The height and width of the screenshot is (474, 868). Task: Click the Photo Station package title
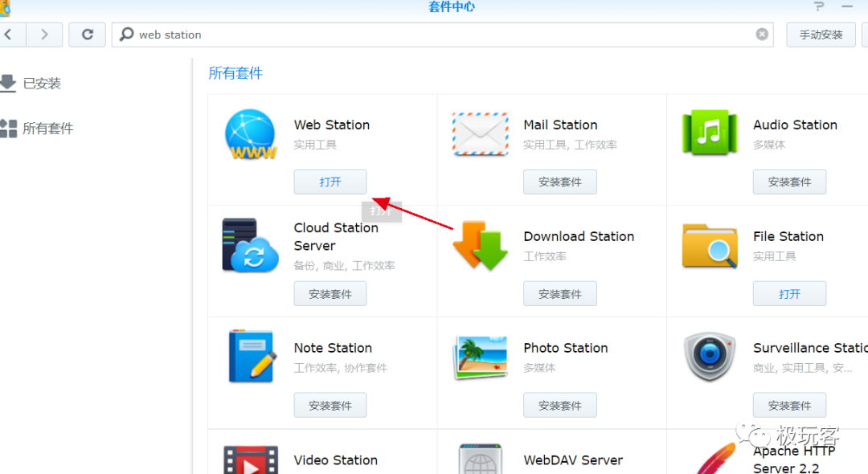pos(566,348)
